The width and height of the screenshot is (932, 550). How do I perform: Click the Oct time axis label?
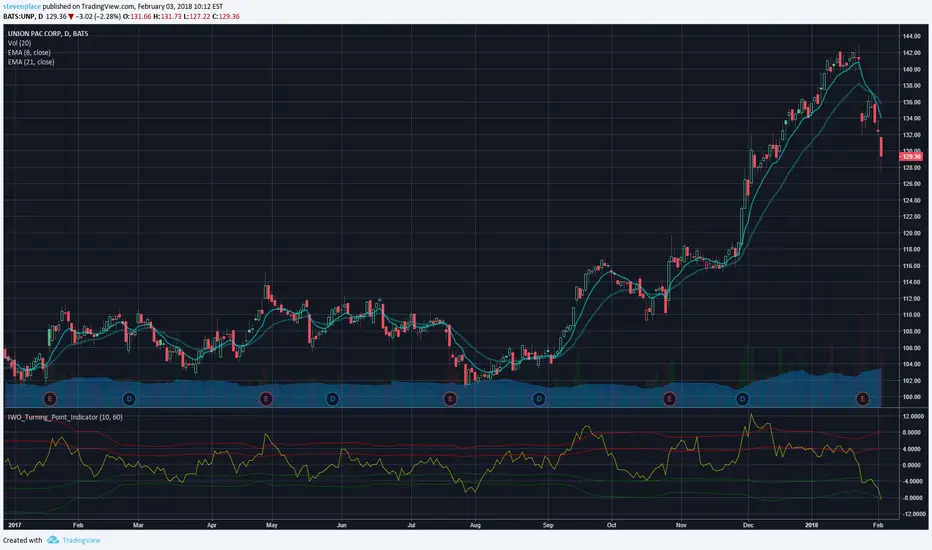pos(612,526)
